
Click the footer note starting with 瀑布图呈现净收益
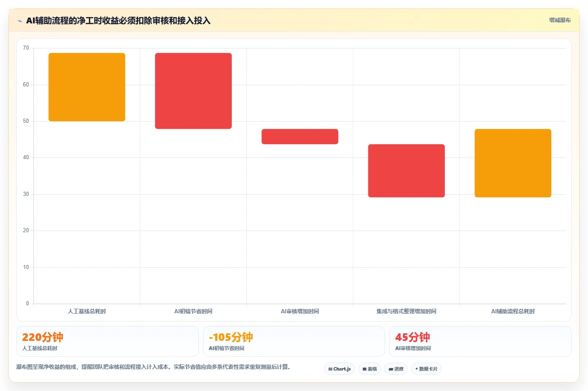point(153,367)
